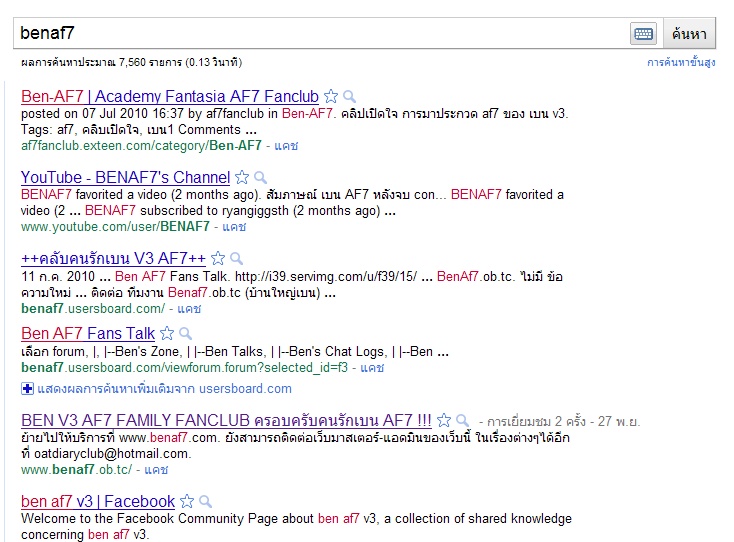Star the Ben-AF7 Academy Fantasia Fanclub result
Image resolution: width=734 pixels, height=542 pixels.
(x=331, y=96)
